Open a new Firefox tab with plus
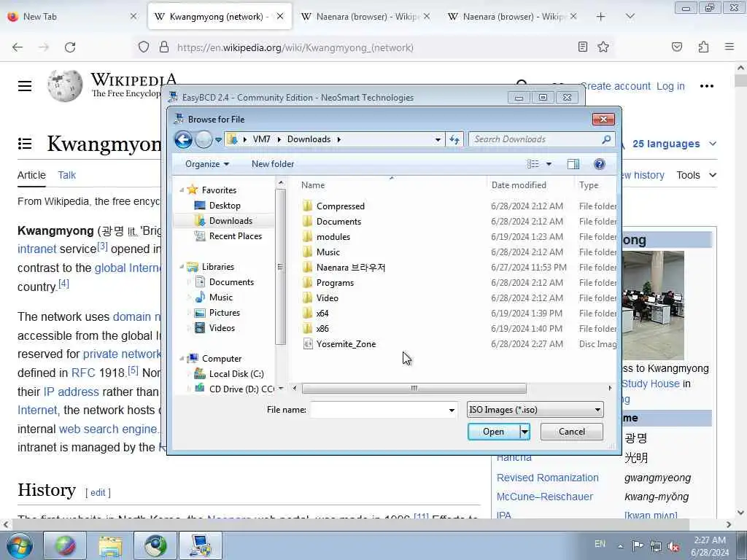The width and height of the screenshot is (747, 560). (601, 17)
